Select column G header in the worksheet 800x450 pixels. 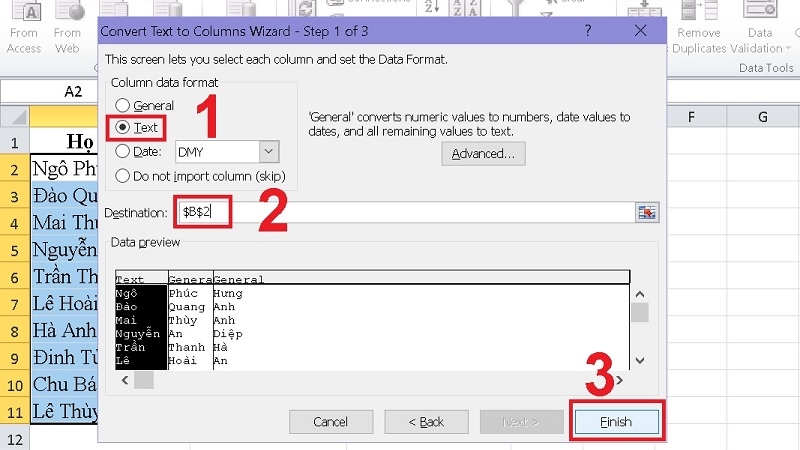point(763,117)
